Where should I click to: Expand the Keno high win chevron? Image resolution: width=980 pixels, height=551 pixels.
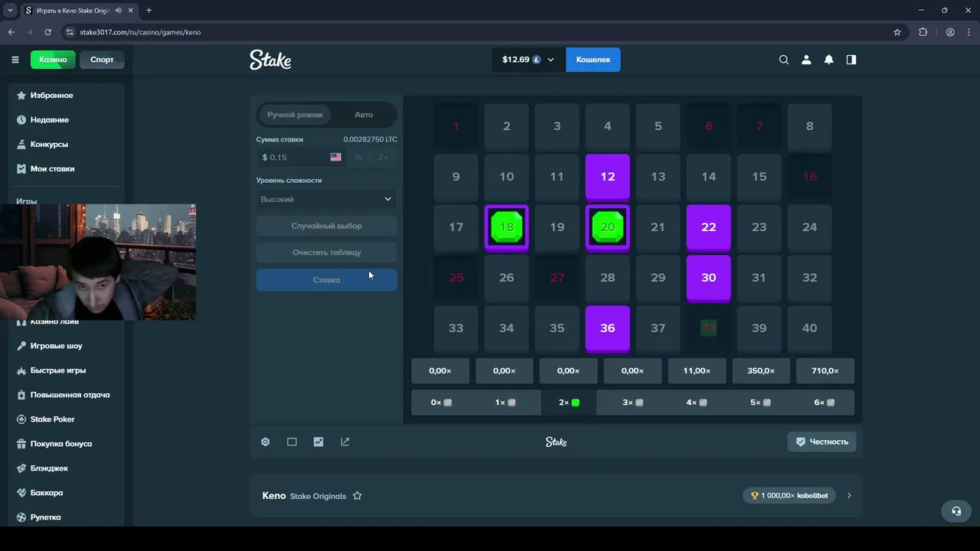pos(849,496)
